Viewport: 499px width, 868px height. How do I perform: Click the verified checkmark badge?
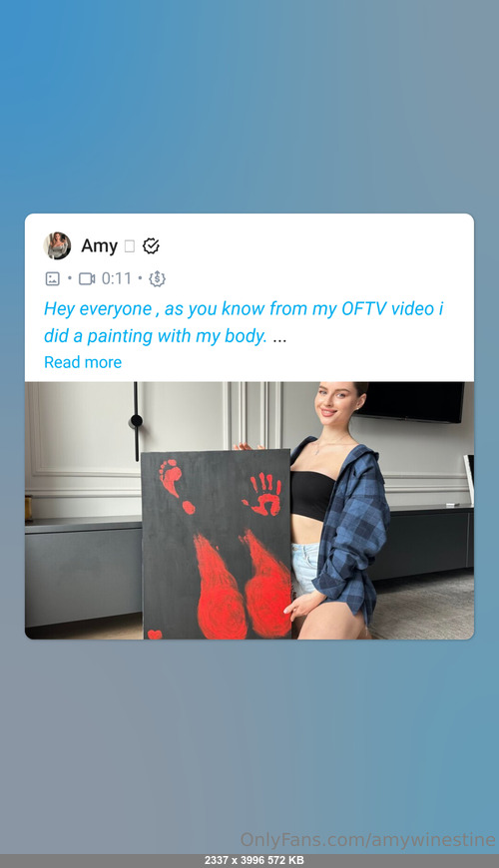(151, 245)
